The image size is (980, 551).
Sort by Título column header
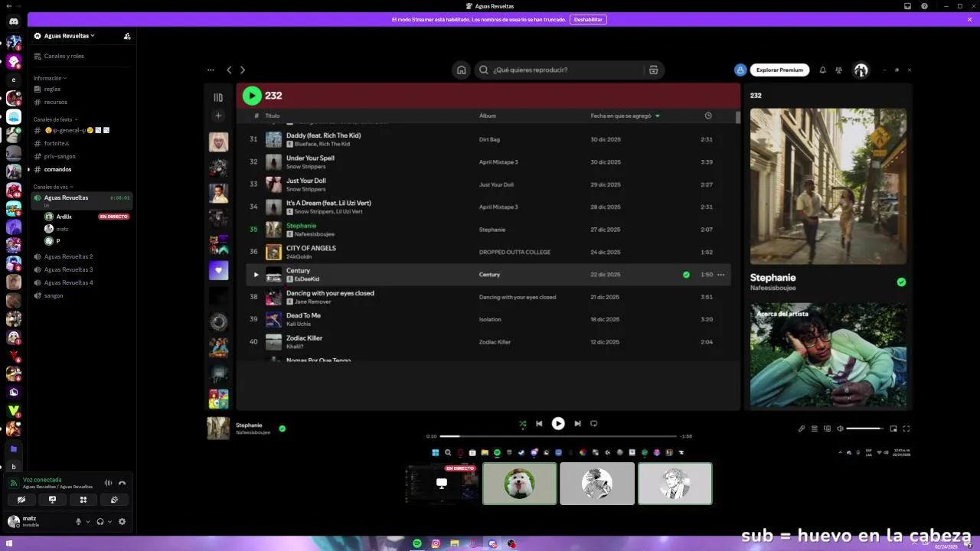[x=273, y=116]
